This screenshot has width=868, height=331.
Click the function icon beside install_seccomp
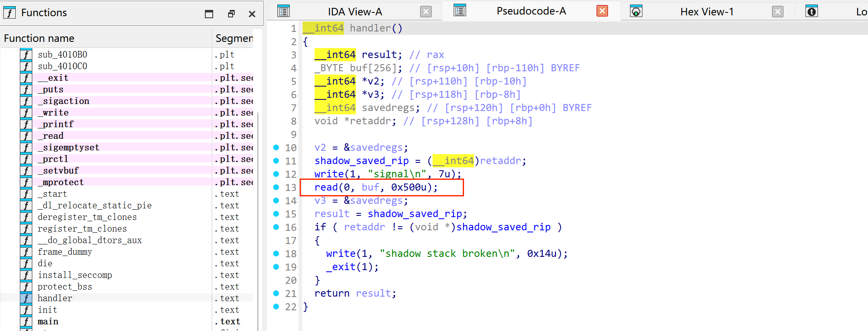[26, 275]
